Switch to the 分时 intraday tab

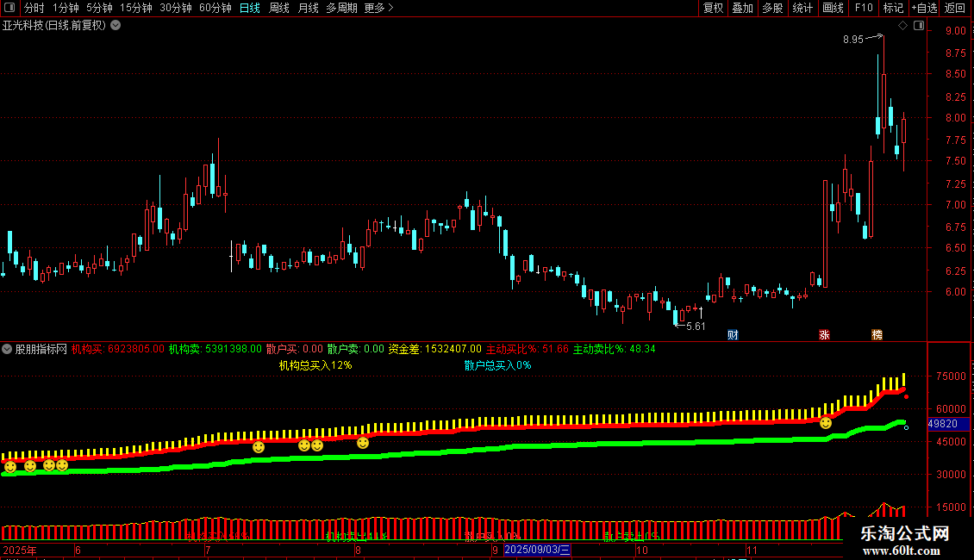pos(34,8)
